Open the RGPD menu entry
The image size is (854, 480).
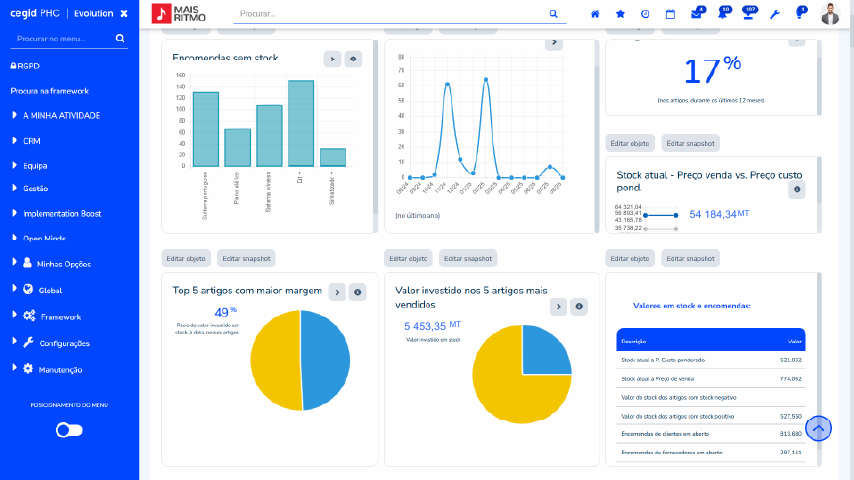tap(27, 66)
